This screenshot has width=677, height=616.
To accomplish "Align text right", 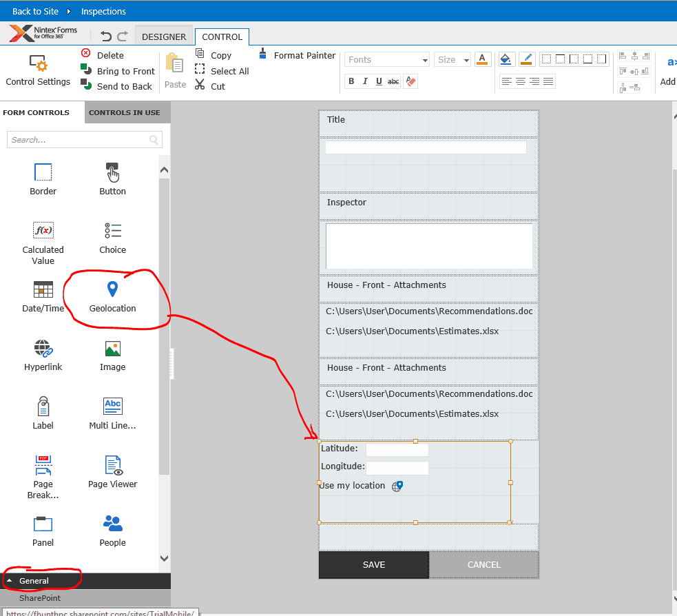I will point(534,81).
